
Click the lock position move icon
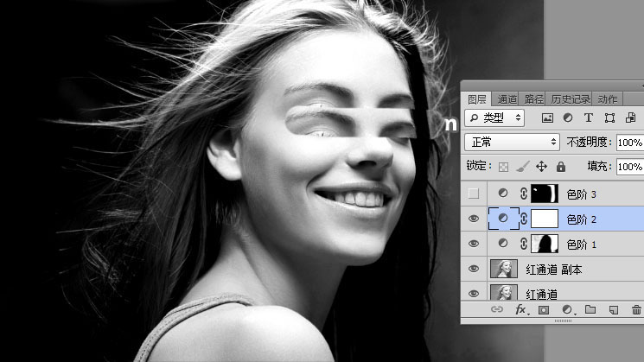pos(542,167)
